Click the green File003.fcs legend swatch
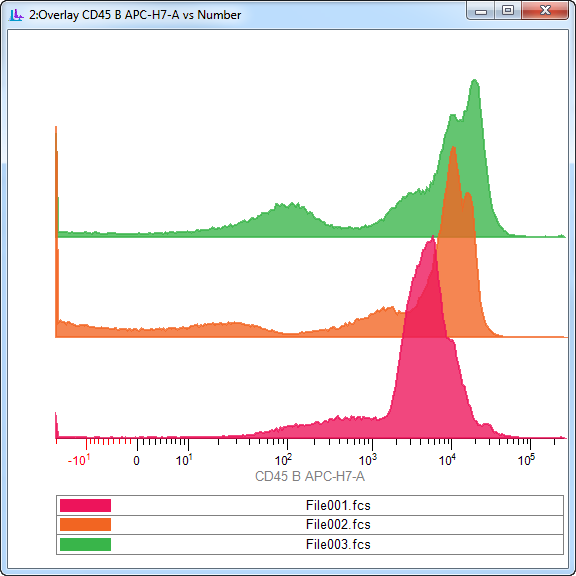The height and width of the screenshot is (576, 576). [x=85, y=544]
